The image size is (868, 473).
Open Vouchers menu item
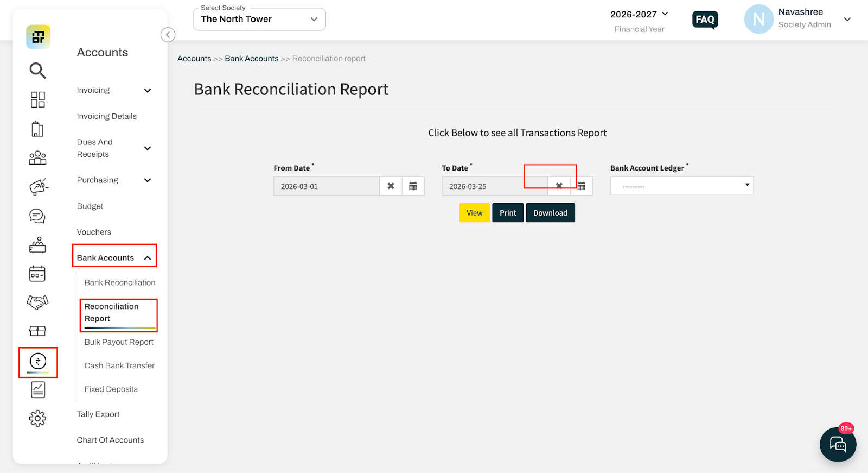pos(94,232)
